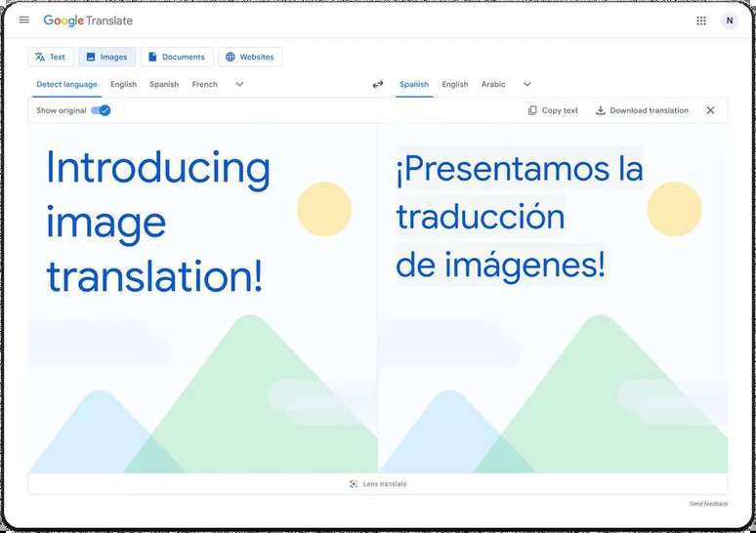
Task: Choose Detect language as source
Action: click(66, 84)
